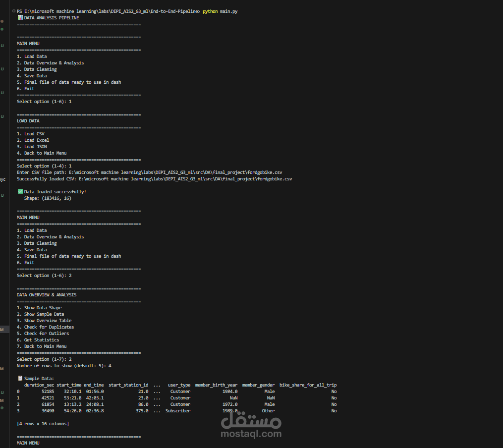This screenshot has height=448, width=503.
Task: Click the 'start_time' column header
Action: (69, 385)
